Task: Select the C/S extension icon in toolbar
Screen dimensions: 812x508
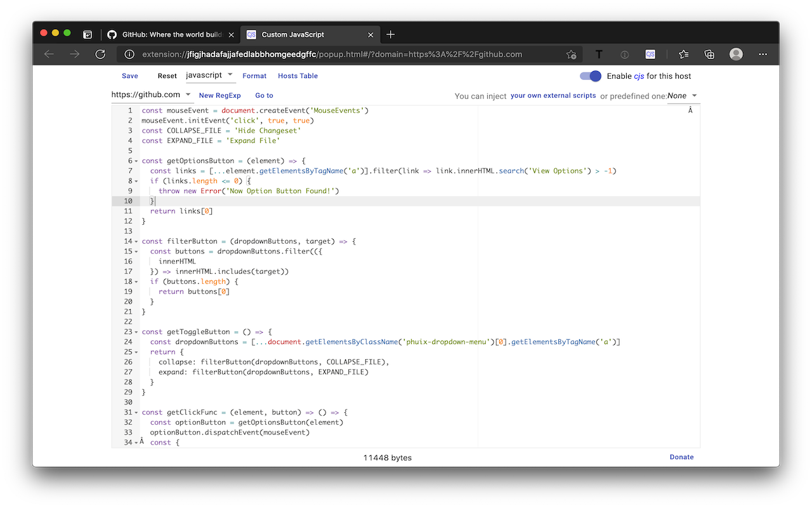Action: point(648,55)
